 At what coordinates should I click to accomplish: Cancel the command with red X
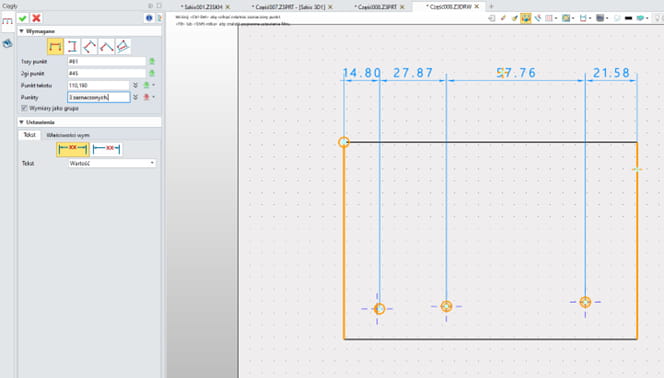click(x=36, y=18)
